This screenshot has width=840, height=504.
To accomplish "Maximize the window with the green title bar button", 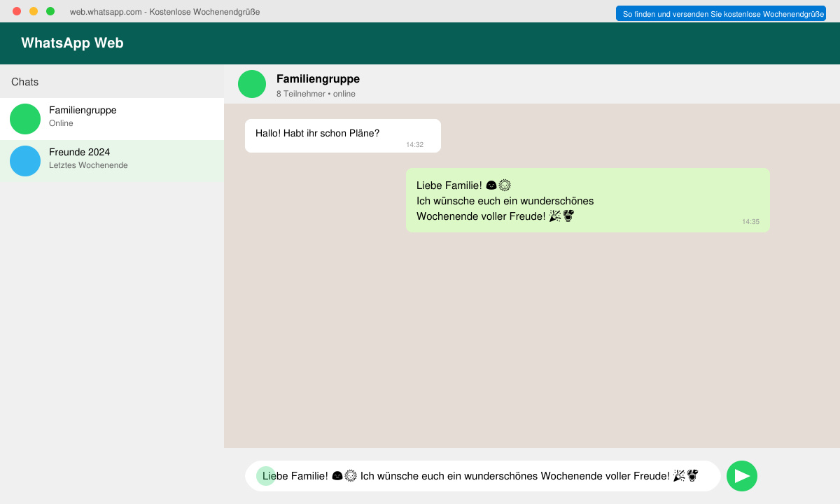I will click(x=50, y=11).
